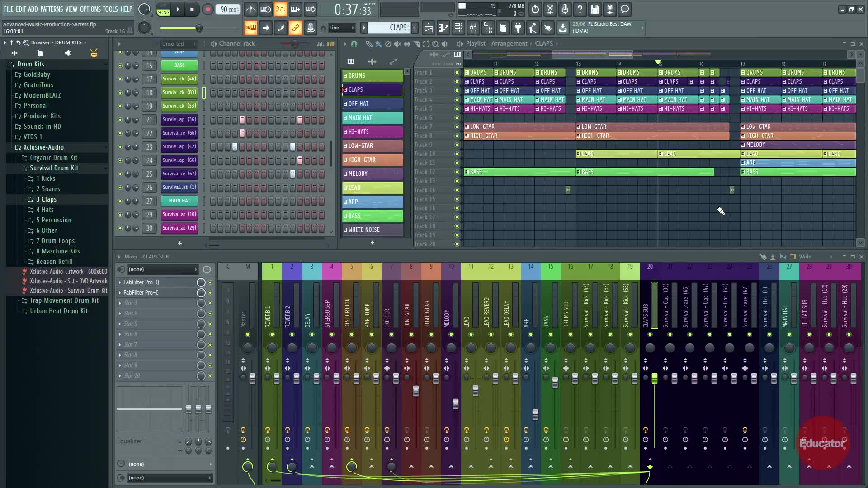Open the 4 Hats folder

coord(45,210)
